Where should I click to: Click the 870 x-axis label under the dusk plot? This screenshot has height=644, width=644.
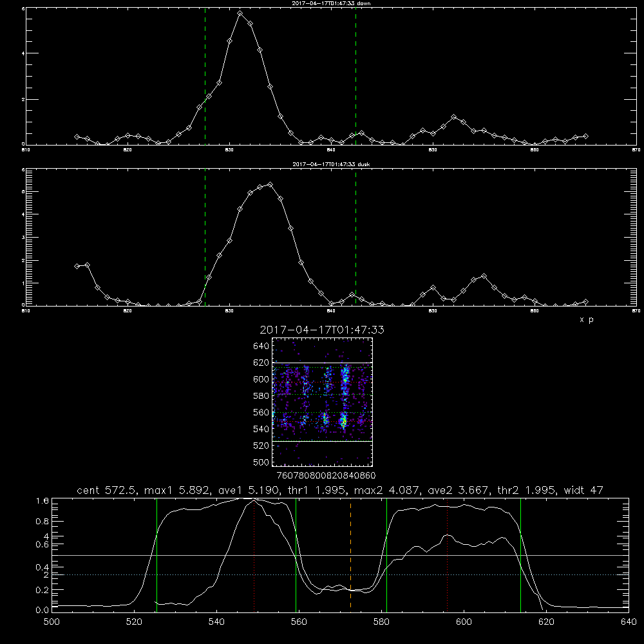click(636, 311)
